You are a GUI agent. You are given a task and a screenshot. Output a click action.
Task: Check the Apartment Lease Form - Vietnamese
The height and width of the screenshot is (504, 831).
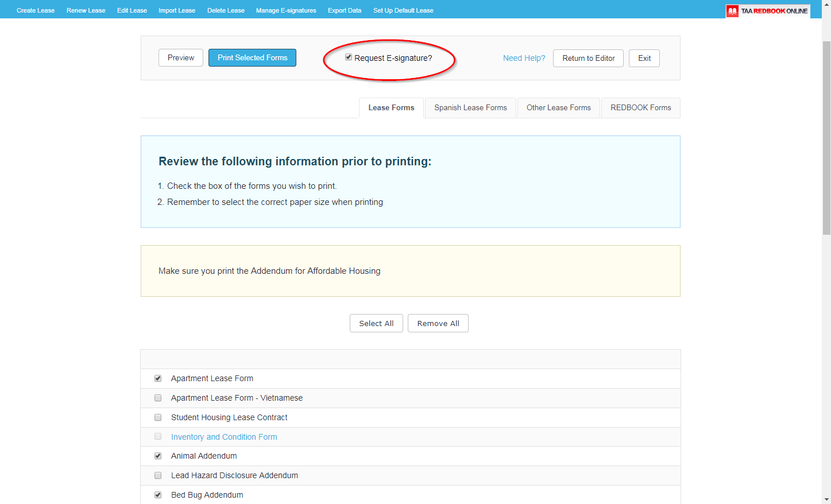[x=158, y=398]
